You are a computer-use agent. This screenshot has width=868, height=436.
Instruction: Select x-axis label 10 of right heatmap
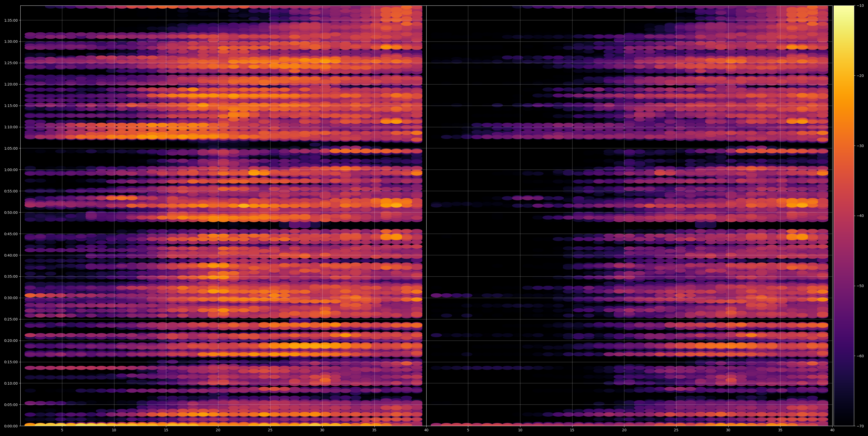[520, 430]
